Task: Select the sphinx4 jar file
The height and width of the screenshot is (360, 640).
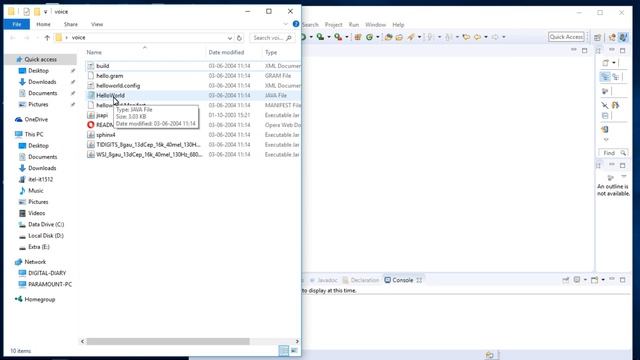Action: 106,135
